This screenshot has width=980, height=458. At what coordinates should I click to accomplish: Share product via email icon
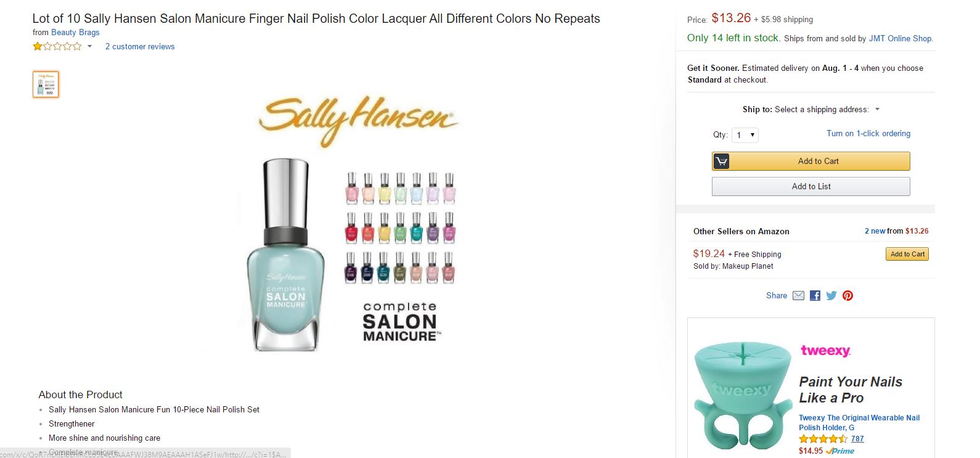798,296
